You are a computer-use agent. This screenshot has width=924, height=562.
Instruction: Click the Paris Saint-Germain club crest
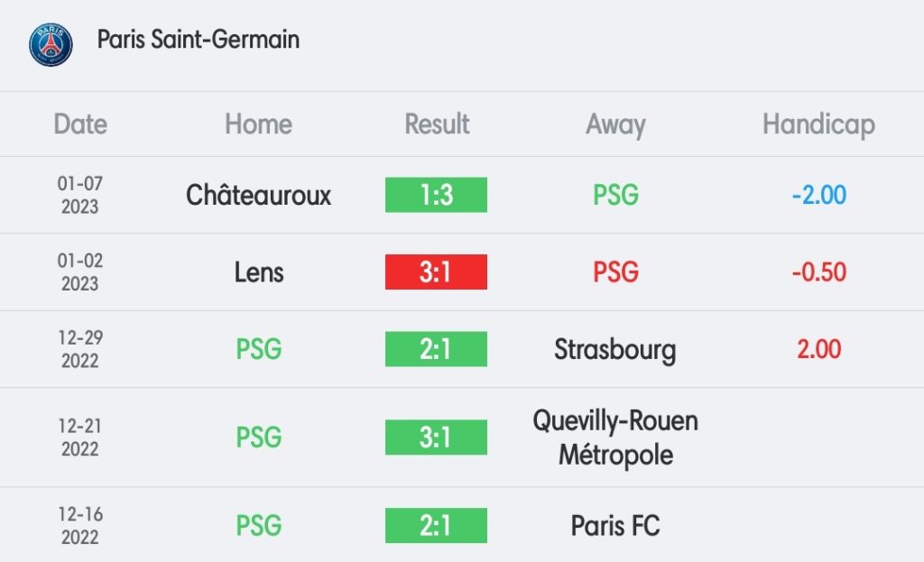coord(51,45)
